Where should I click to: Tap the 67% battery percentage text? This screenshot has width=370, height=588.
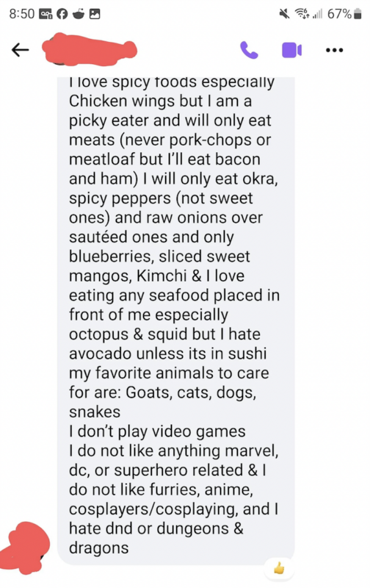pos(340,14)
